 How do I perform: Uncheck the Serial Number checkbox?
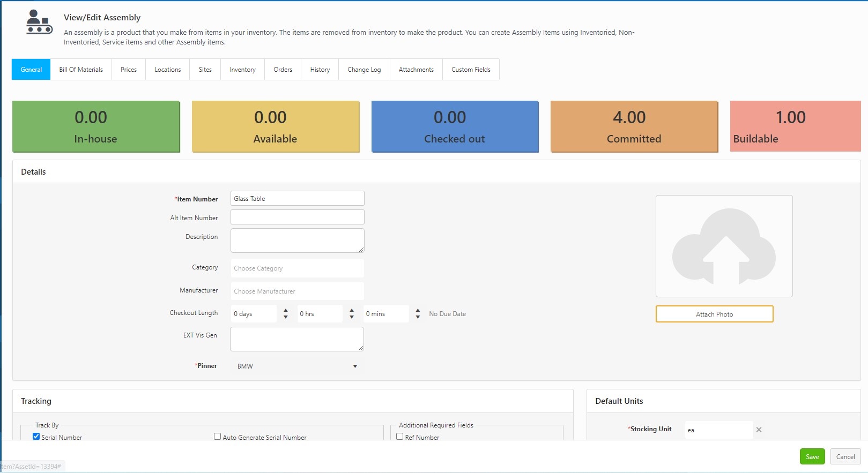click(36, 437)
